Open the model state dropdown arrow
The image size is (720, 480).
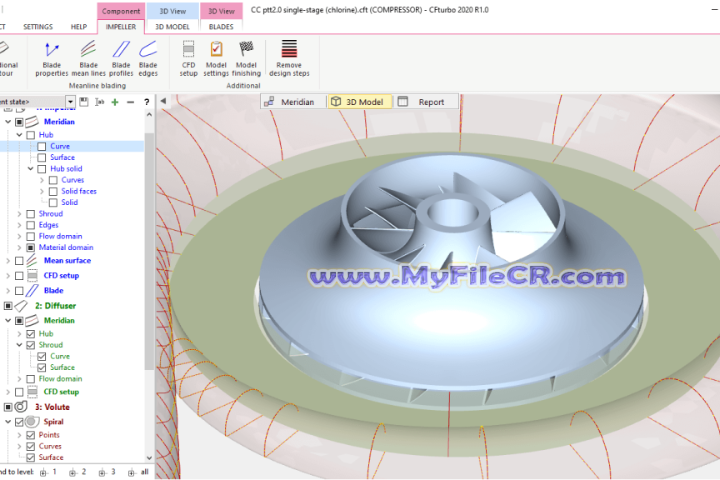[x=71, y=102]
